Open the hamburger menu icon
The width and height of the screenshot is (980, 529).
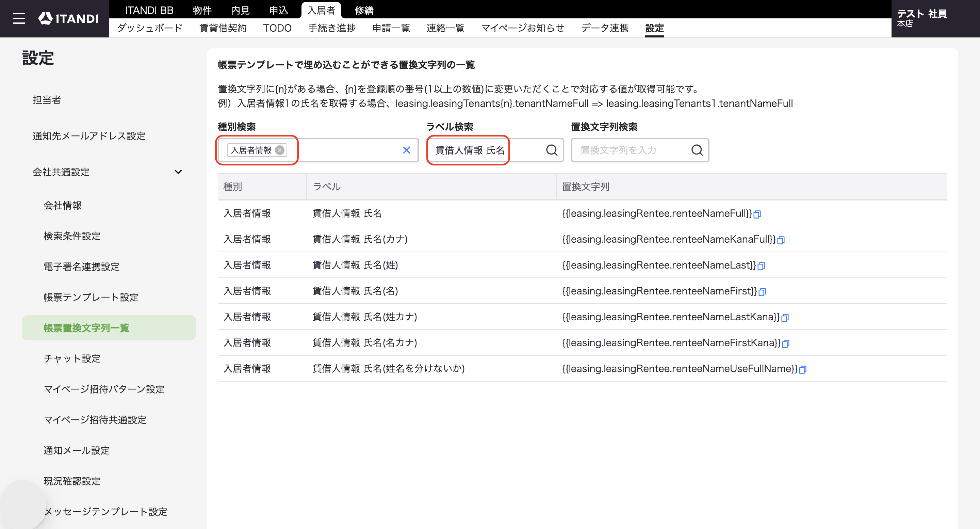pos(19,18)
